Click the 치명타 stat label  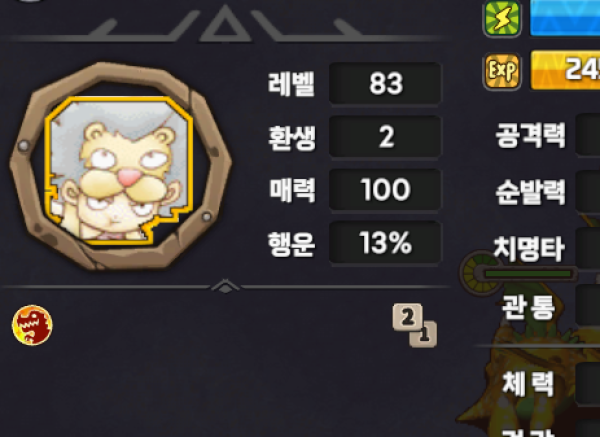(x=529, y=249)
